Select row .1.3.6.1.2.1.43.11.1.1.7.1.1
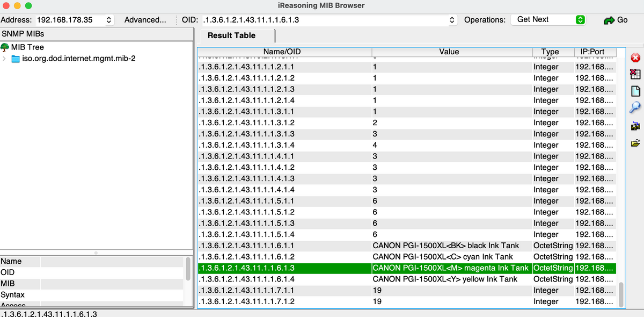 [x=407, y=291]
